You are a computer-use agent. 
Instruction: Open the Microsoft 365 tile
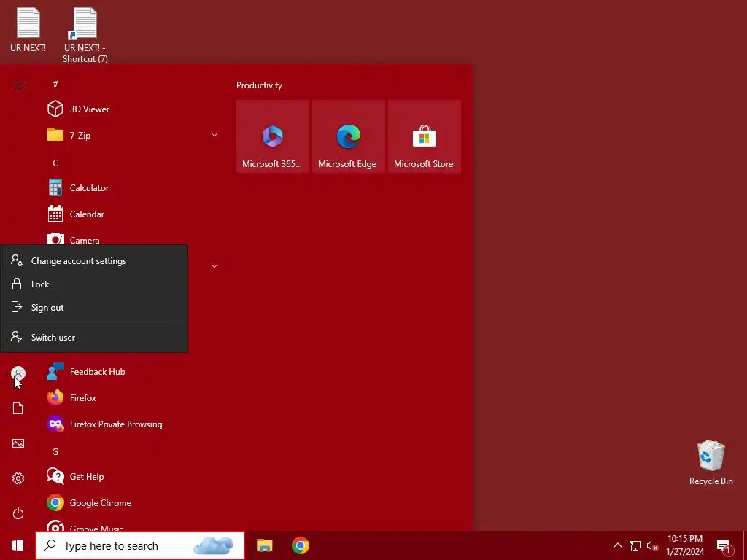tap(273, 136)
